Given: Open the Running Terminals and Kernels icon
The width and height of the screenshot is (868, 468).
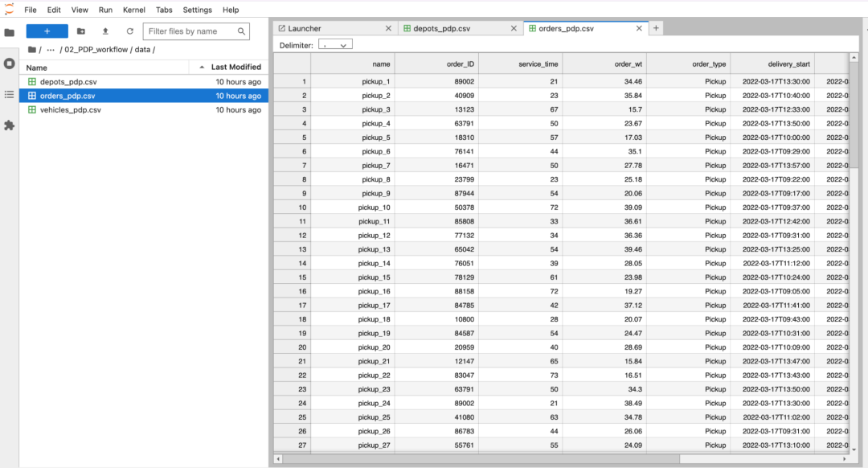Looking at the screenshot, I should coord(10,64).
